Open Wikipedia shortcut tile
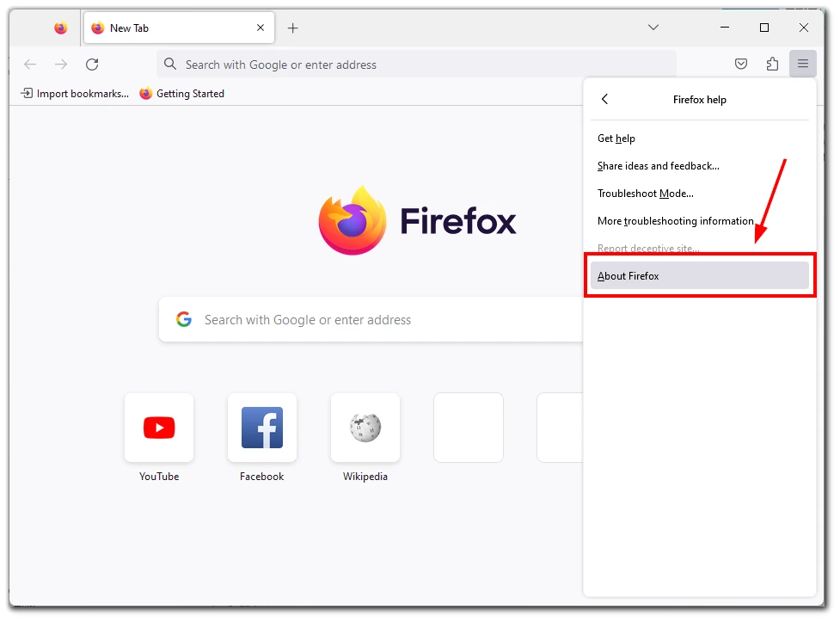The image size is (840, 622). point(365,428)
